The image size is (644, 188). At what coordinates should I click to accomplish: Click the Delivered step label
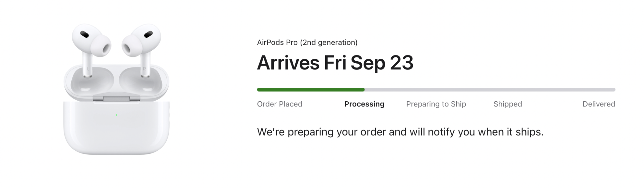pyautogui.click(x=599, y=104)
